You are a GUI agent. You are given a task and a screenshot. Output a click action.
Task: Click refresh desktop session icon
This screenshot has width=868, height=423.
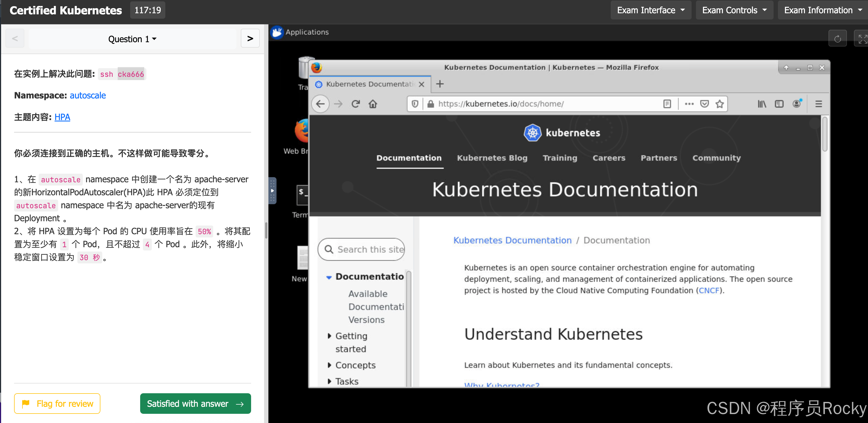coord(837,39)
